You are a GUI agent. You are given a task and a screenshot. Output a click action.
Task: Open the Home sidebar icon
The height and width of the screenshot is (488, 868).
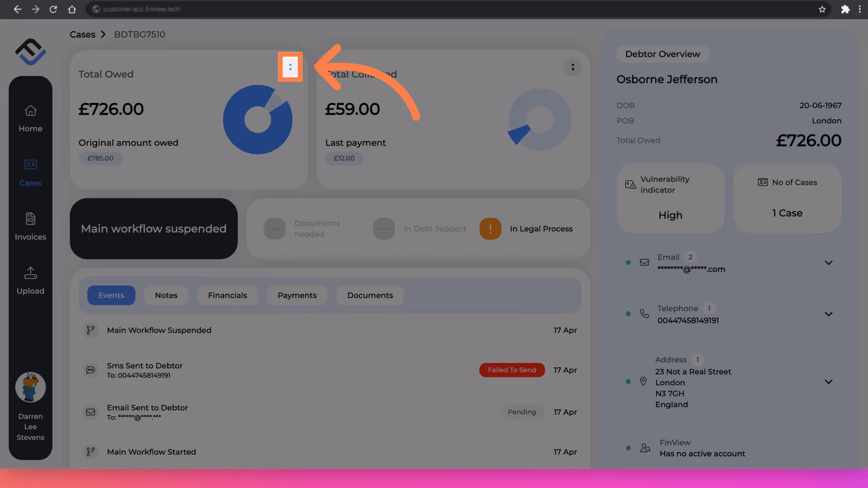point(30,111)
